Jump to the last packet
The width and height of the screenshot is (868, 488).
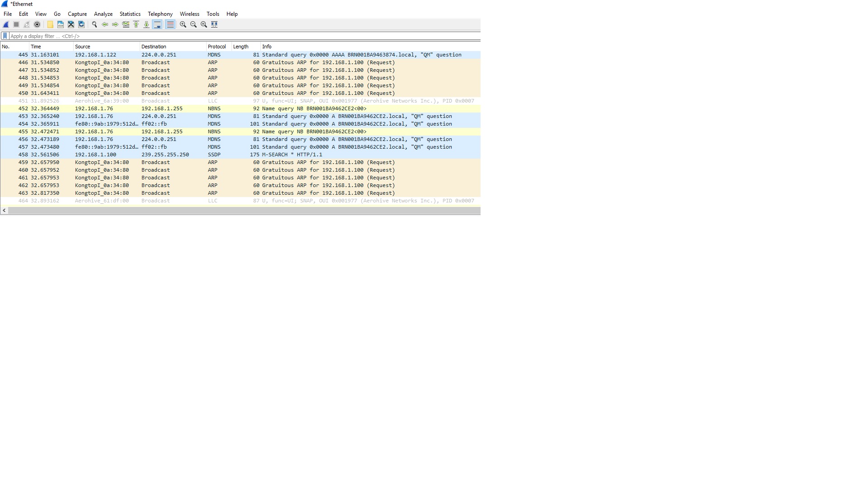tap(146, 24)
